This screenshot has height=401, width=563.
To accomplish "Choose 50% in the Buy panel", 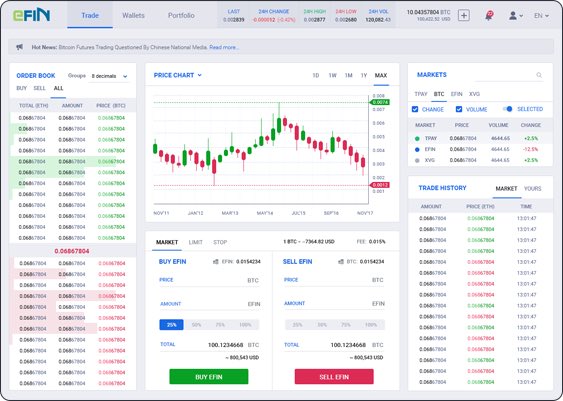I will pyautogui.click(x=196, y=325).
